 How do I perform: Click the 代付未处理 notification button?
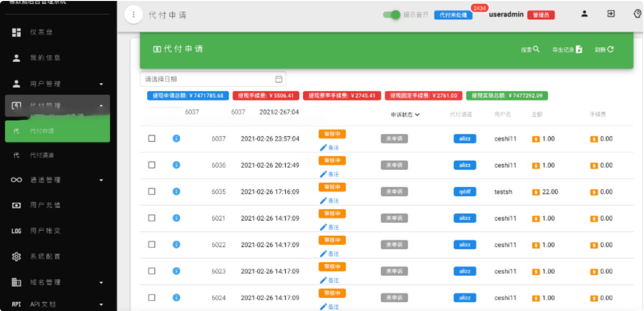pyautogui.click(x=453, y=15)
